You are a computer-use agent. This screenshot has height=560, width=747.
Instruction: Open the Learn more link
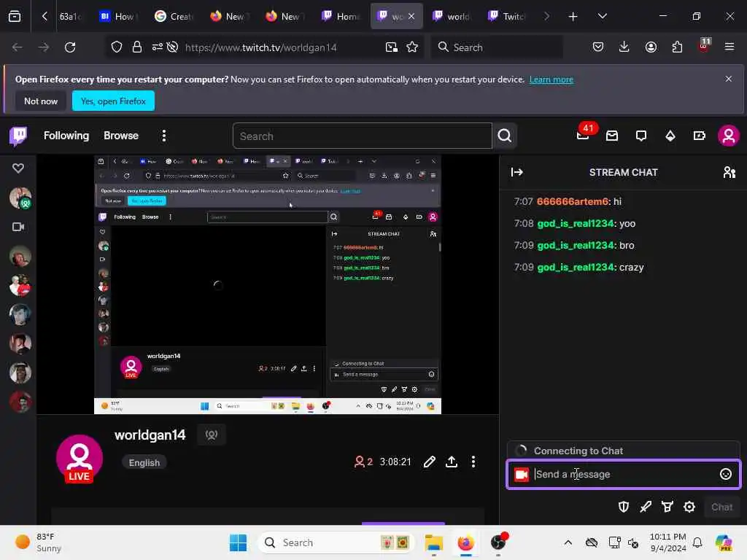click(x=551, y=79)
